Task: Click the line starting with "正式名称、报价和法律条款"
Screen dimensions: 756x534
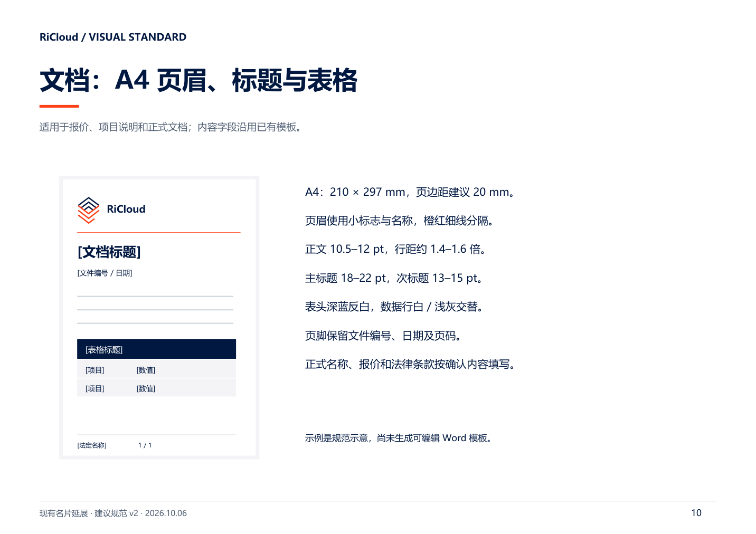Action: coord(411,364)
